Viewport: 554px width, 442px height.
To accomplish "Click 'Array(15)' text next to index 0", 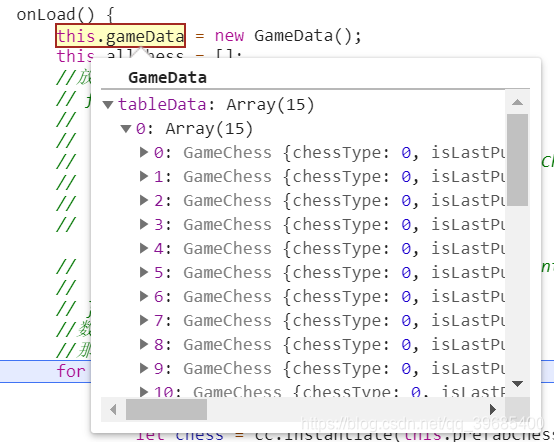I will click(209, 129).
